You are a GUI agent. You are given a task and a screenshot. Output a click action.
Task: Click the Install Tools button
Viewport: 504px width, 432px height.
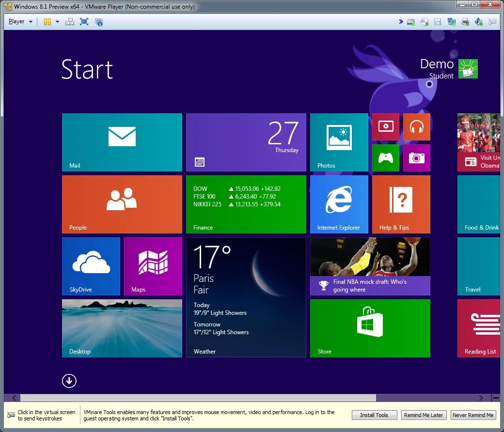click(x=374, y=415)
